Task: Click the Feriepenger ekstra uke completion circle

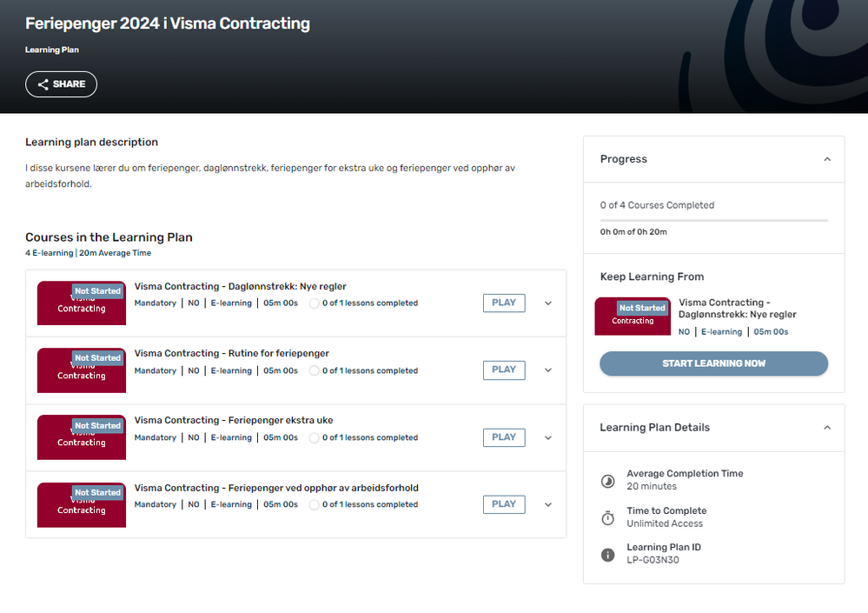Action: (315, 438)
